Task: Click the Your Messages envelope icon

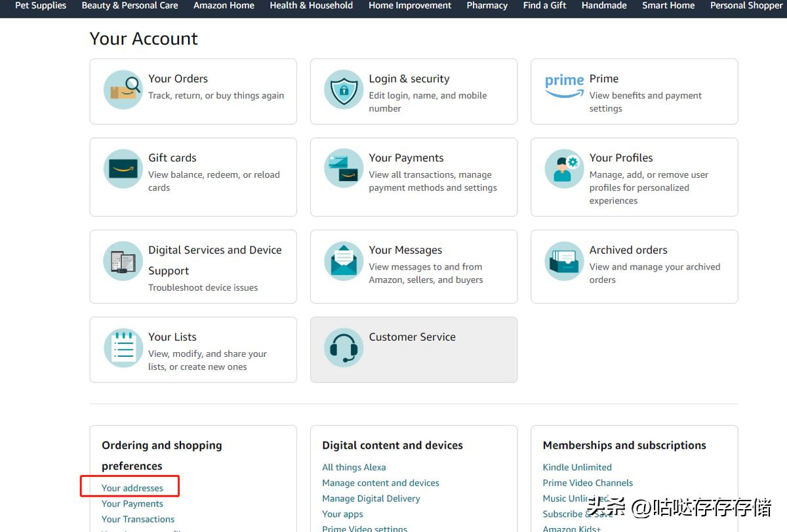Action: click(344, 261)
